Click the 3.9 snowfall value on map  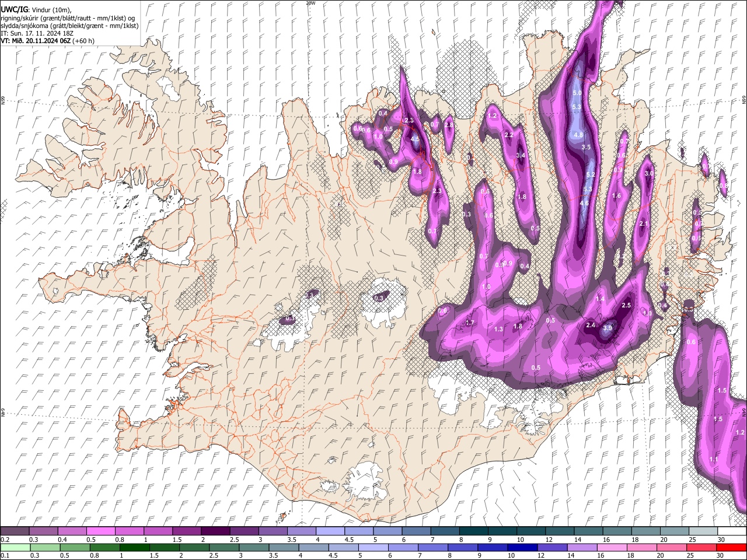pyautogui.click(x=608, y=328)
